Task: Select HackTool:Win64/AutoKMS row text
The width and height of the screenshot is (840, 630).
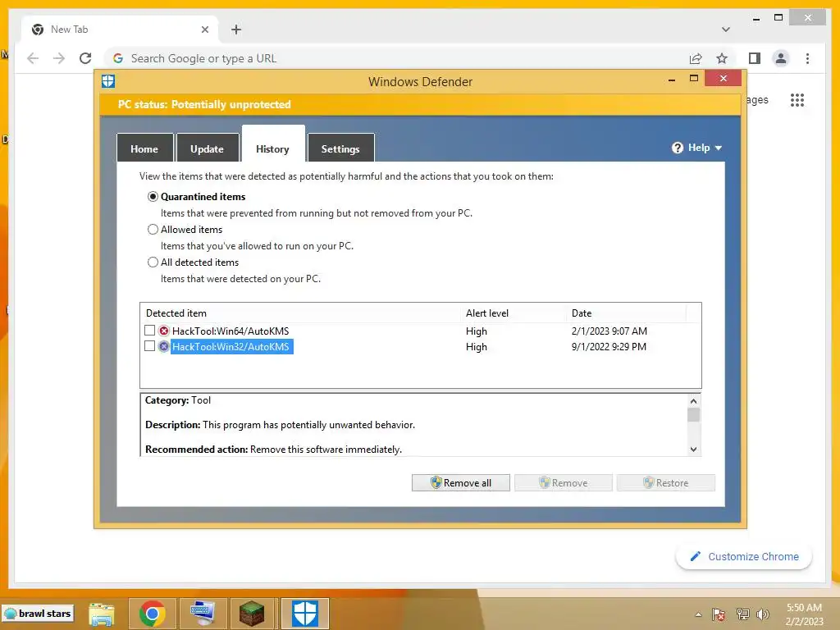Action: [231, 331]
